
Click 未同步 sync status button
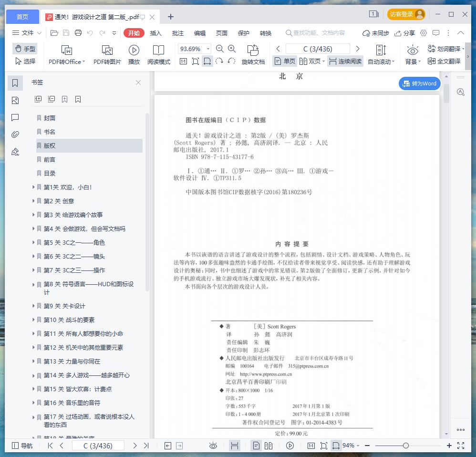[375, 33]
